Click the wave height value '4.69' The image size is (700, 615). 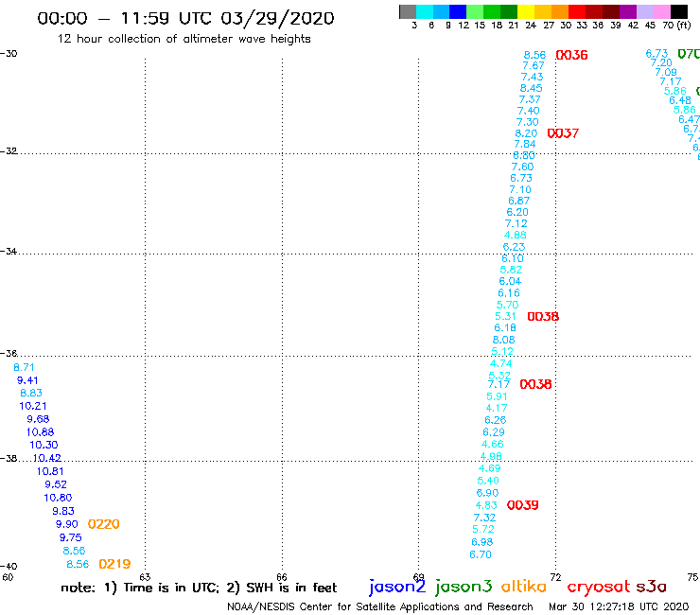(x=490, y=468)
